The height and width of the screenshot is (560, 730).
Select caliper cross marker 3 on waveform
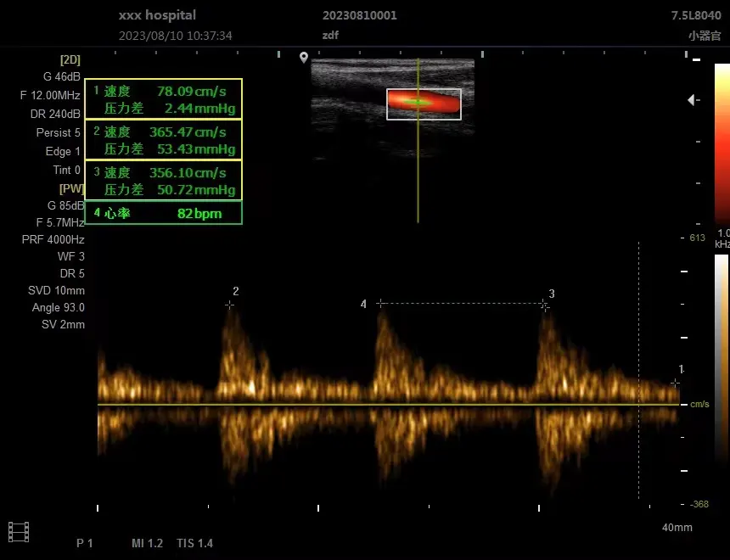pos(544,305)
